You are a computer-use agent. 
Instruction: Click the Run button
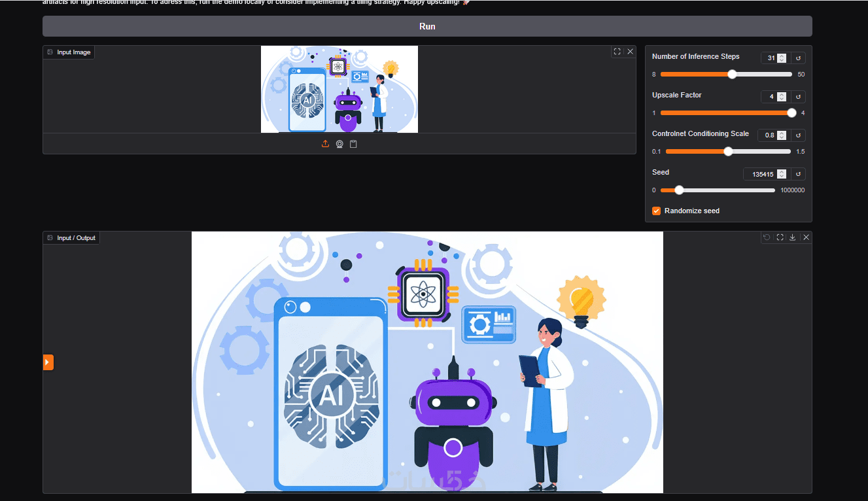click(x=427, y=26)
